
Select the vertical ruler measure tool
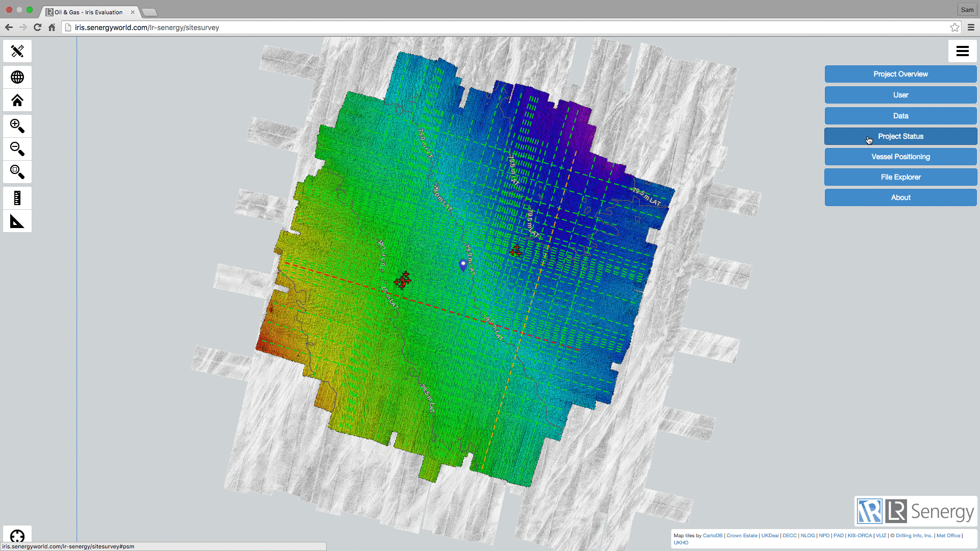click(17, 198)
